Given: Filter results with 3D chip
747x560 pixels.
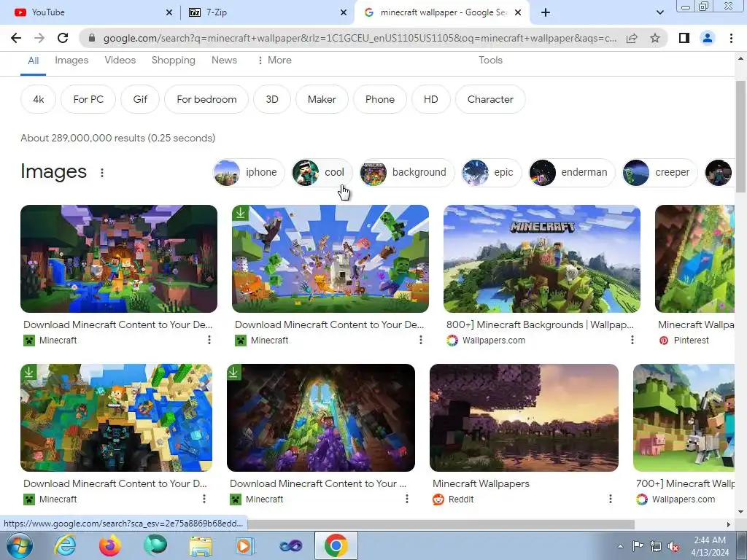Looking at the screenshot, I should [x=272, y=99].
